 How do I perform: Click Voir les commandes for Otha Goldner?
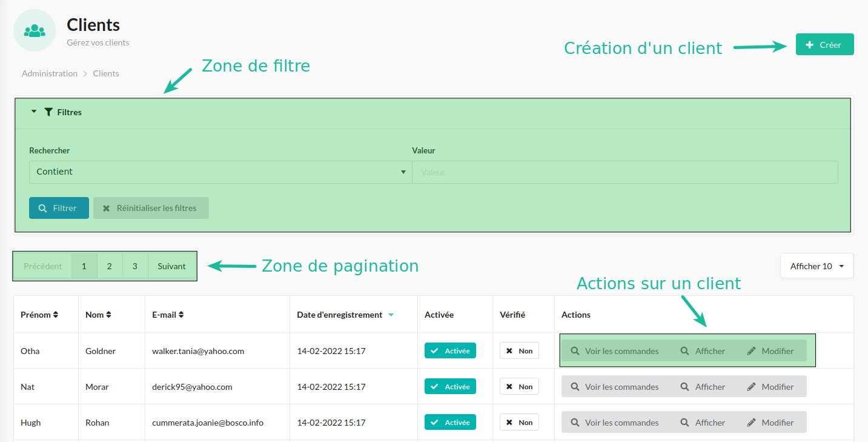(x=615, y=351)
